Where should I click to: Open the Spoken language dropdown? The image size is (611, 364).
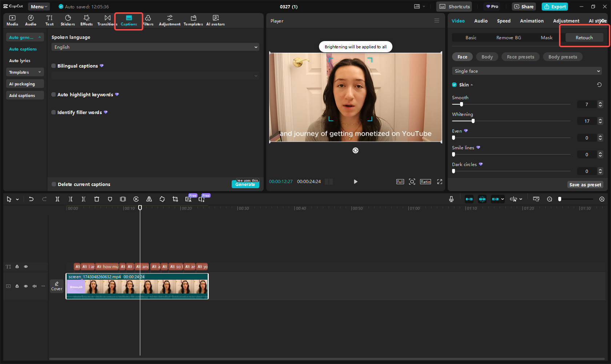[155, 47]
